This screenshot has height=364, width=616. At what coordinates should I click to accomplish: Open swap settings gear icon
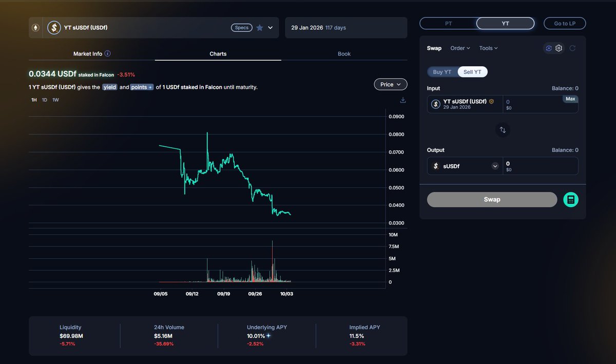(x=559, y=48)
